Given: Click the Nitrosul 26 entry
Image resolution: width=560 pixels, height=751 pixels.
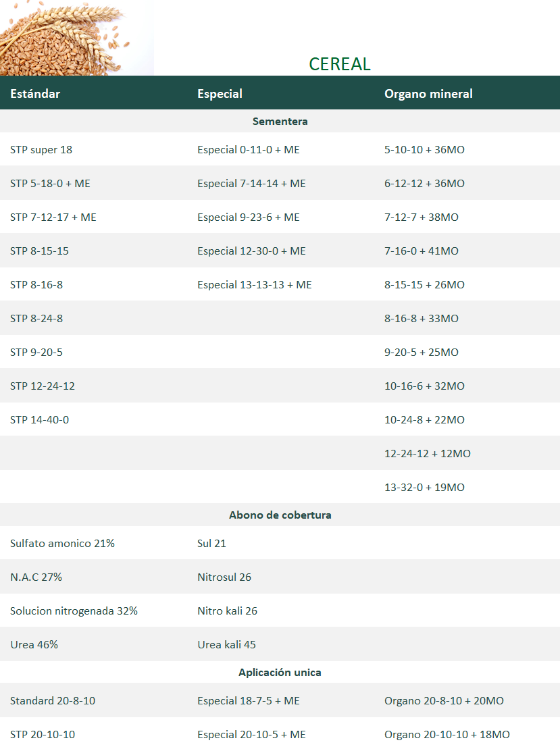Looking at the screenshot, I should point(224,577).
